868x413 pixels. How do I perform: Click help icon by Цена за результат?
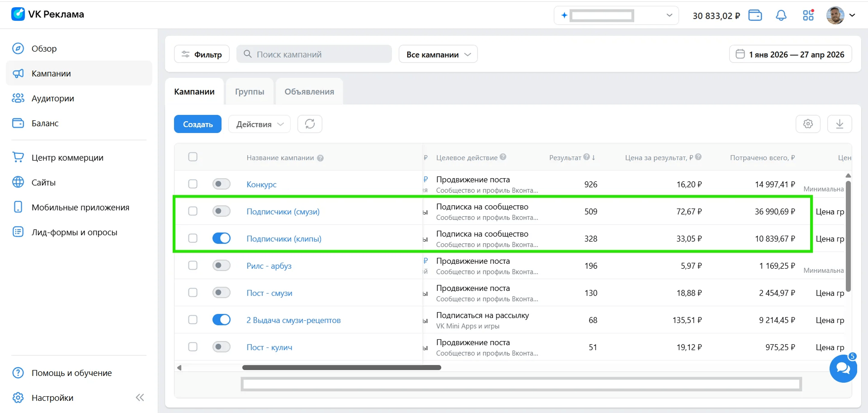698,157
